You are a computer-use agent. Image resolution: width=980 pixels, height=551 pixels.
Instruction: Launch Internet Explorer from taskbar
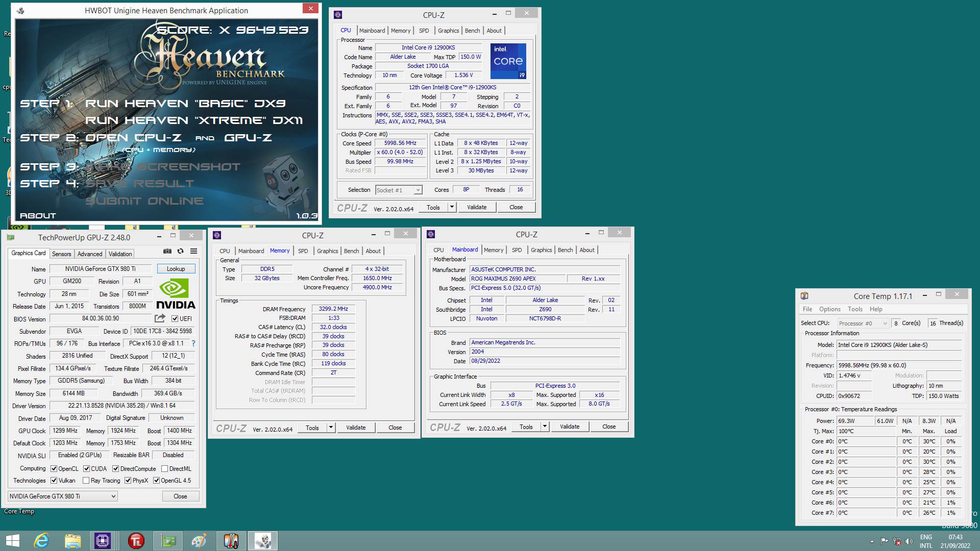(x=41, y=541)
